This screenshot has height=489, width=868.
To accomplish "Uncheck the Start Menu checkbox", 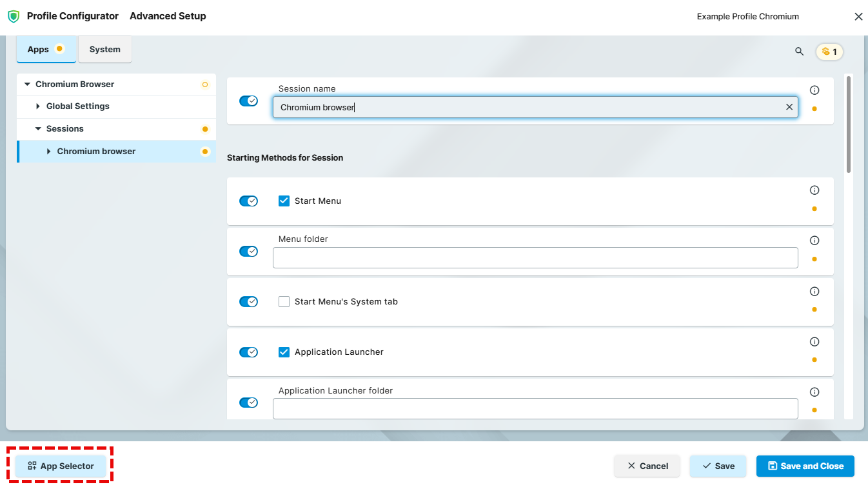I will 284,201.
